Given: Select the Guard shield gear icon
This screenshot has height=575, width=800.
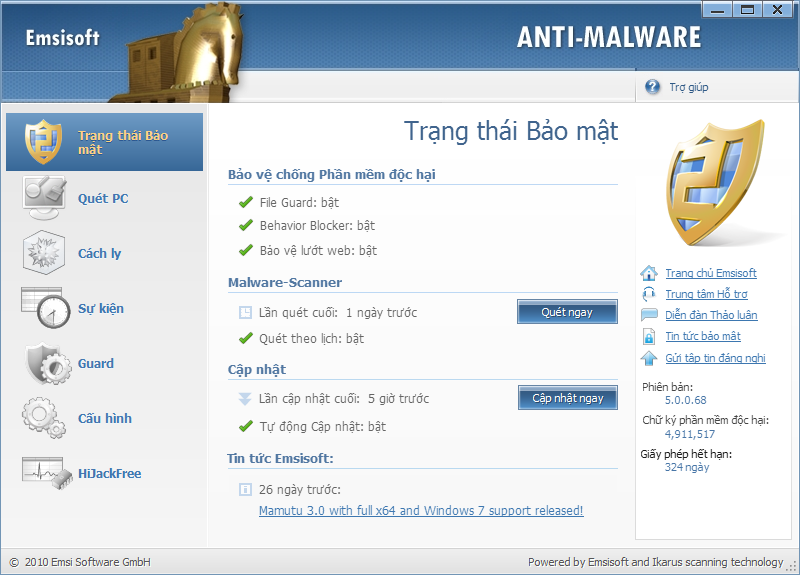Looking at the screenshot, I should point(48,363).
